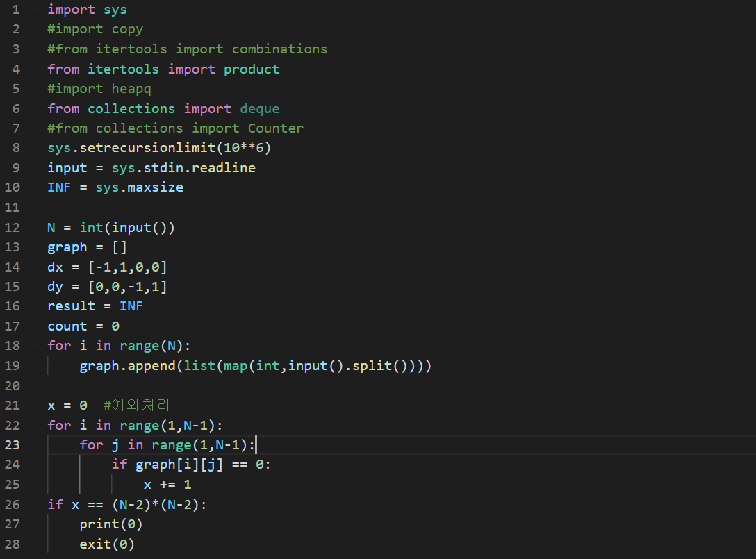
Task: Click 'range(N)' on line 18
Action: pos(151,346)
